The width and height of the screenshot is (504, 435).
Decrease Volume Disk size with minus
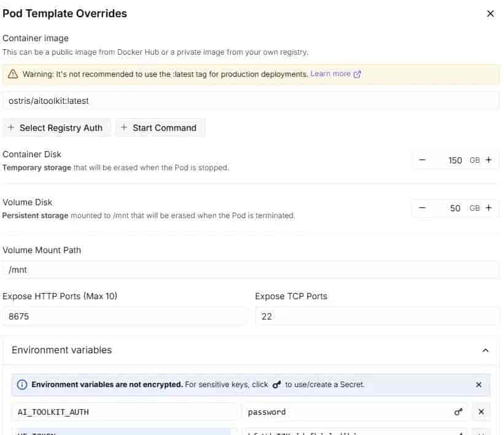422,208
